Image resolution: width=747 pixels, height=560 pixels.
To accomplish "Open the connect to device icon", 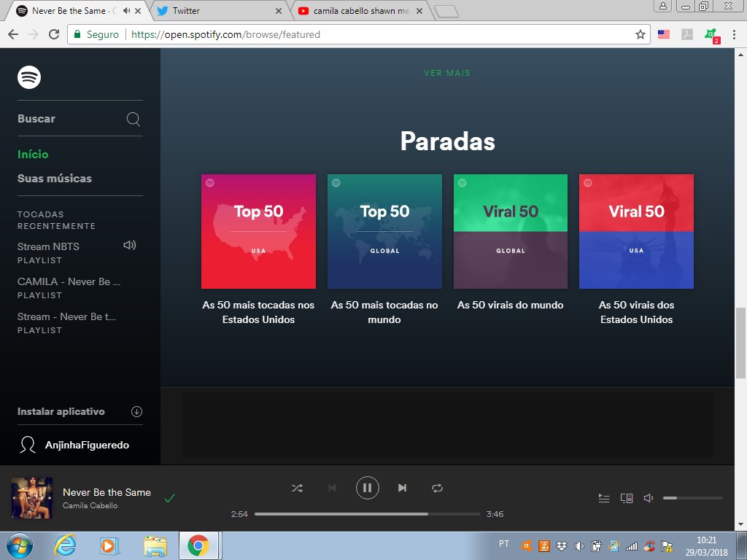I will 627,498.
